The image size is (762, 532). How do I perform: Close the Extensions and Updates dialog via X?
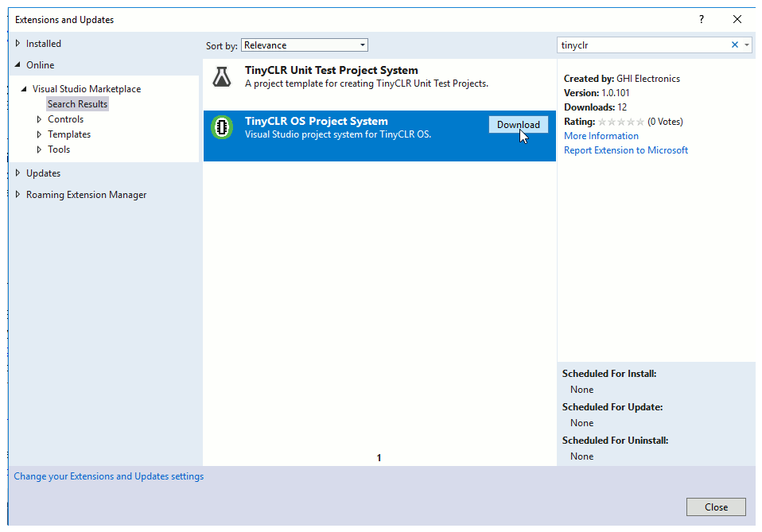(x=737, y=19)
